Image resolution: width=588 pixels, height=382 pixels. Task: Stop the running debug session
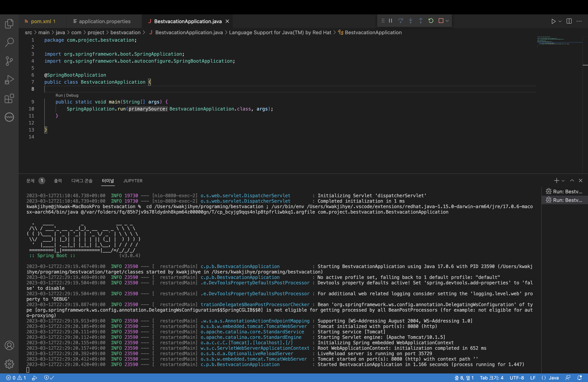tap(441, 21)
